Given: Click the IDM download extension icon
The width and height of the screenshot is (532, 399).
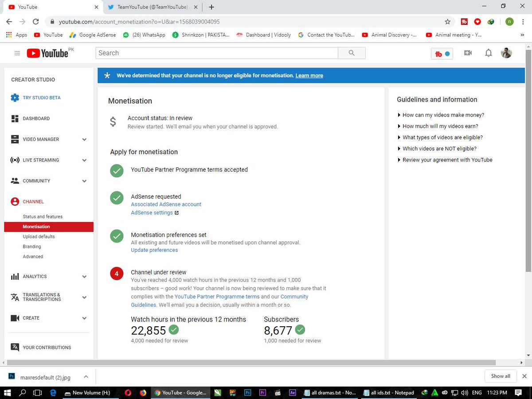Looking at the screenshot, I should (491, 22).
